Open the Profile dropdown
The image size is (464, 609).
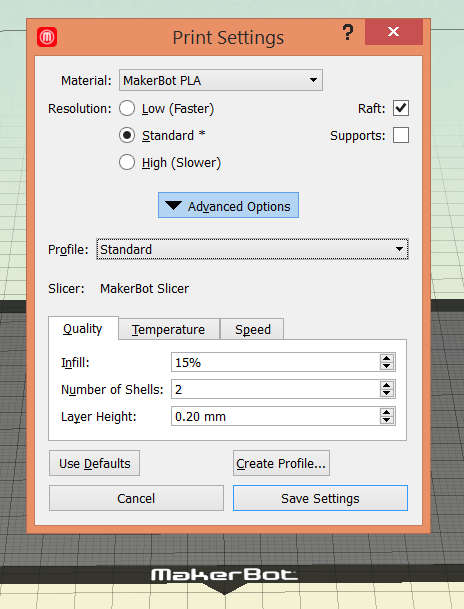tap(252, 249)
